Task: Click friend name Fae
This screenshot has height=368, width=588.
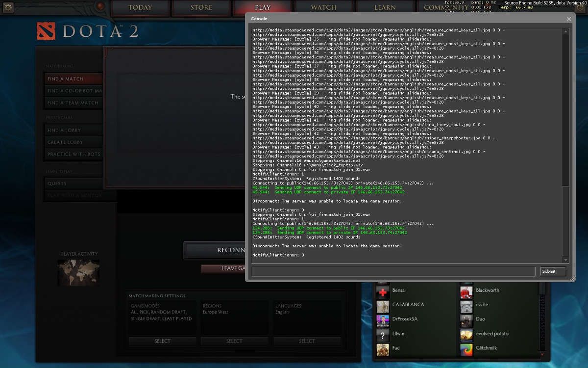Action: click(x=396, y=348)
